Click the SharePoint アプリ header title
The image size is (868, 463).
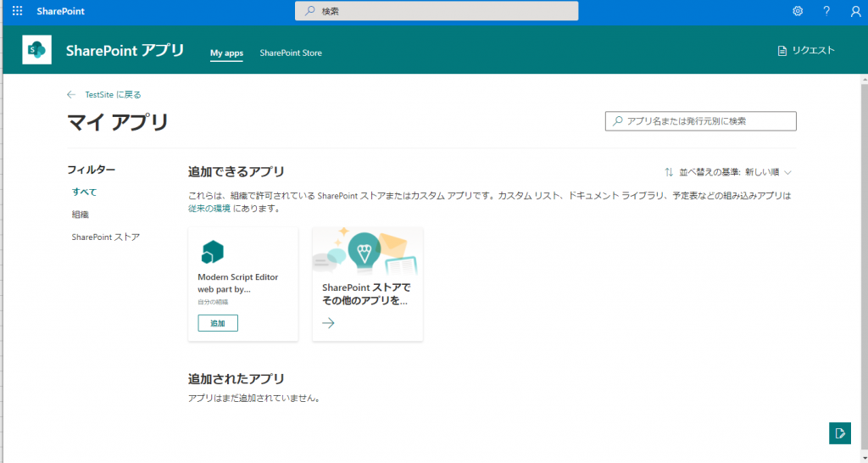(x=125, y=50)
